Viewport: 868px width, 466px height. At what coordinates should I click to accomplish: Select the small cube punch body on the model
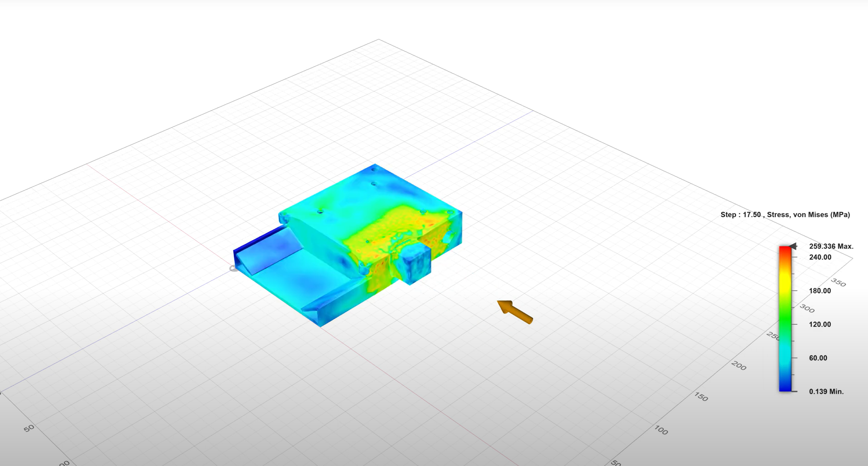(x=414, y=265)
